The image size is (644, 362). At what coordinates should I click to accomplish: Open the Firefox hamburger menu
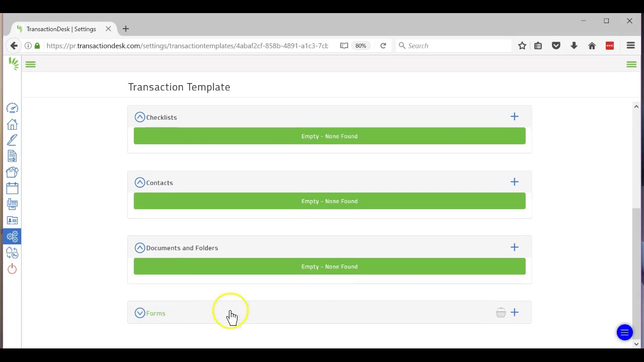[x=630, y=46]
